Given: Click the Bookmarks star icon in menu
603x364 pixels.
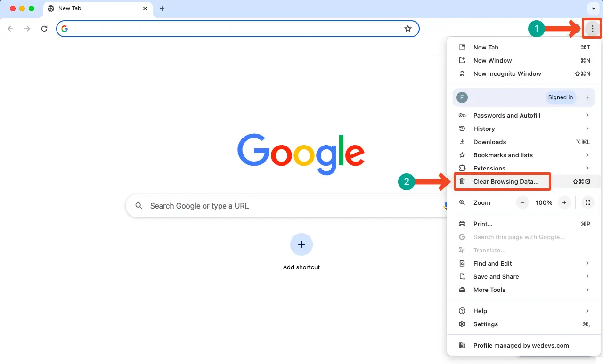Looking at the screenshot, I should pyautogui.click(x=462, y=155).
